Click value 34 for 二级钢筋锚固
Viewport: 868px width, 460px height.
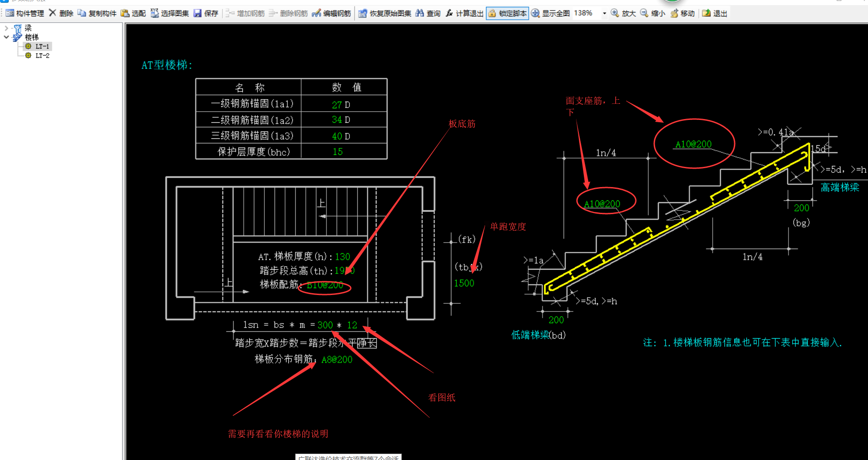pyautogui.click(x=337, y=119)
